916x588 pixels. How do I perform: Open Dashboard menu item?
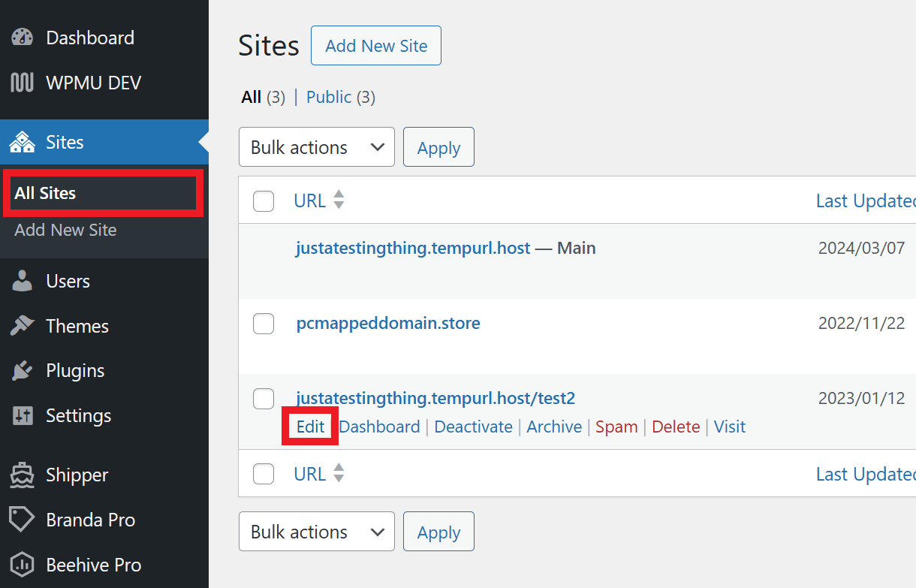(104, 38)
